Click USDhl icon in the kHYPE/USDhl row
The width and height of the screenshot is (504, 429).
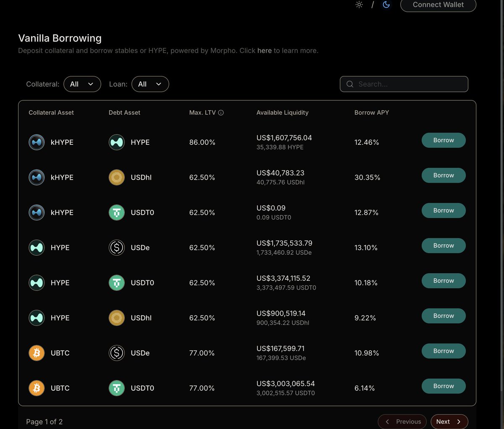point(117,178)
